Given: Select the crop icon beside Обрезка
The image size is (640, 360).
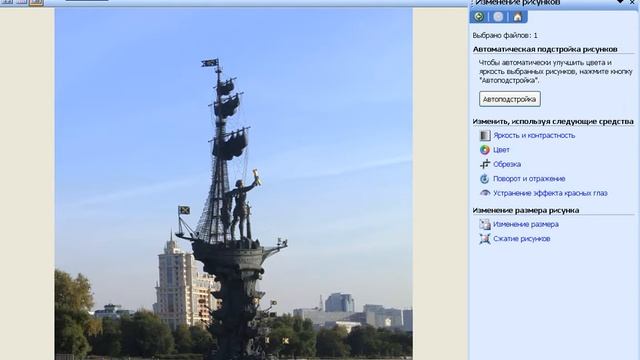Looking at the screenshot, I should point(484,164).
